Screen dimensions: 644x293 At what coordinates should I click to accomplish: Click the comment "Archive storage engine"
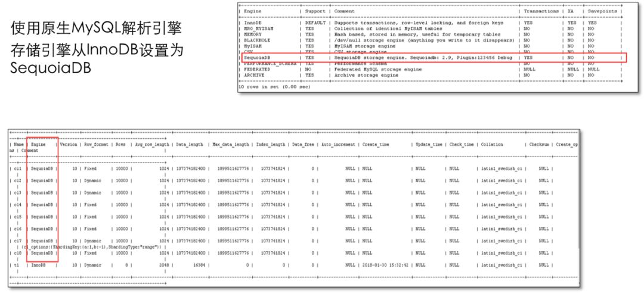tap(366, 75)
